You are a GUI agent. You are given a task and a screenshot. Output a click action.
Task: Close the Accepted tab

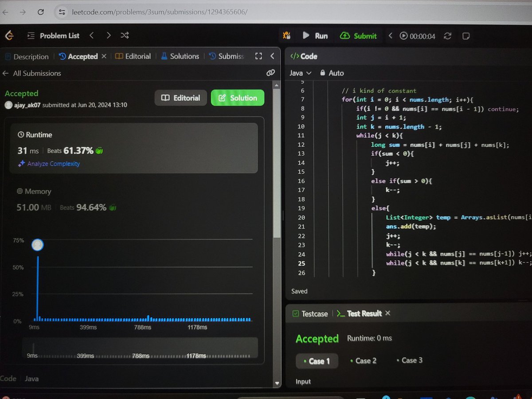pyautogui.click(x=104, y=56)
